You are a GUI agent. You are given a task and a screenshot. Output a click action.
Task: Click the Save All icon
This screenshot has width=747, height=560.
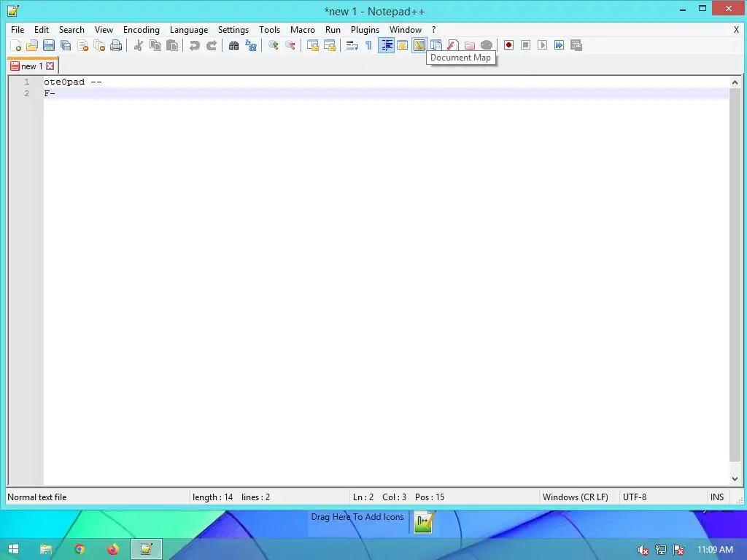[66, 45]
